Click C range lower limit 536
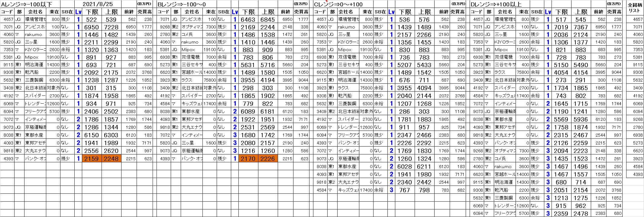This screenshot has height=217, width=644. pos(405,19)
